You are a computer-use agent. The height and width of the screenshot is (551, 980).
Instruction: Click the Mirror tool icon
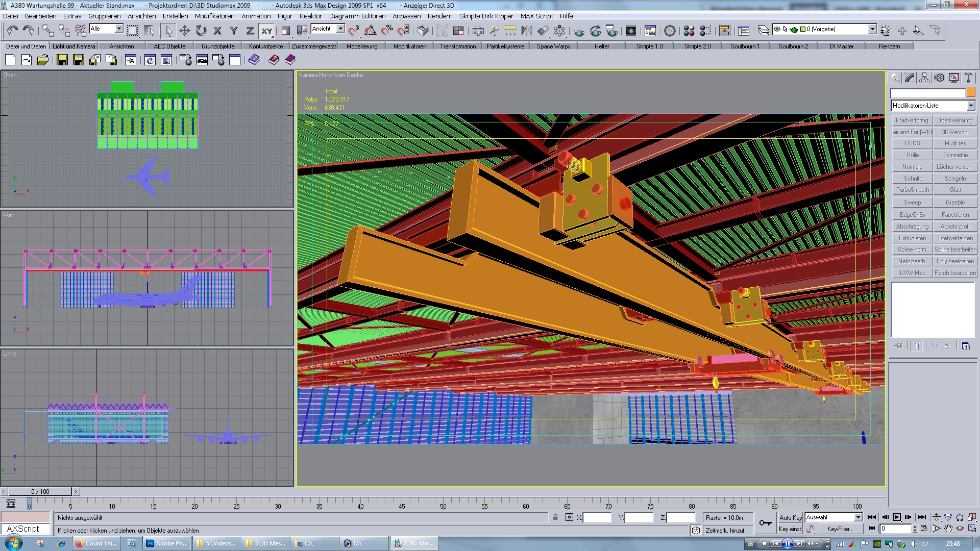coord(526,31)
